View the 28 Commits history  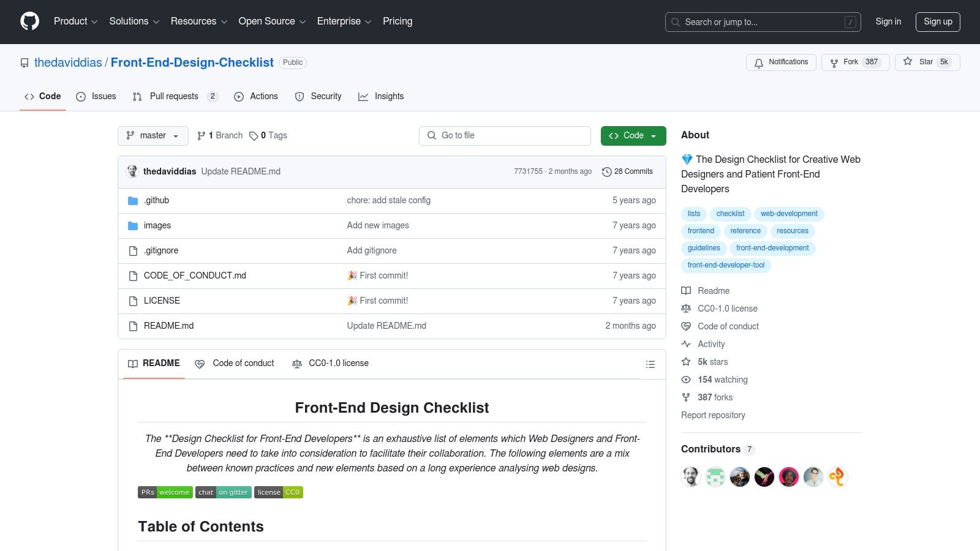[x=627, y=171]
